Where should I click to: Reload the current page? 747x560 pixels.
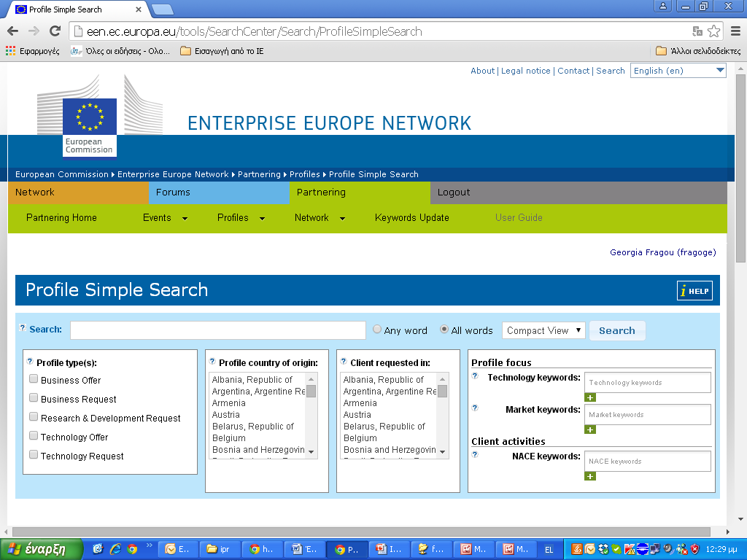click(55, 31)
